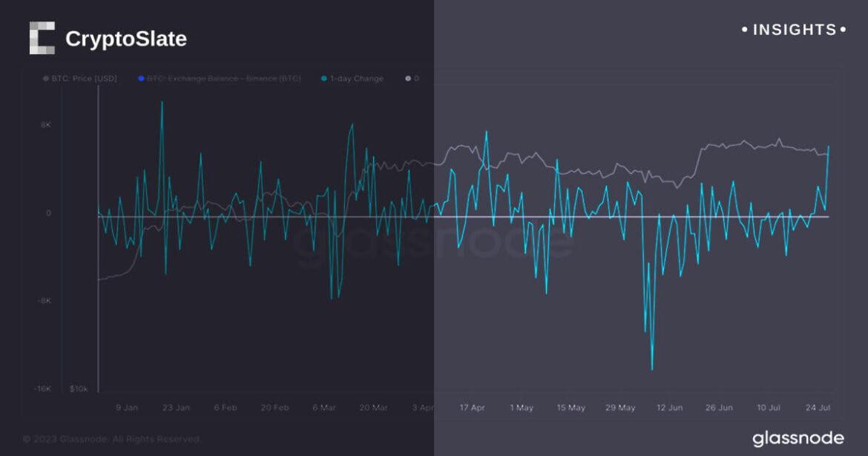Click the 9 Jan date on the x-axis
Screen dimensions: 868x456
point(126,408)
